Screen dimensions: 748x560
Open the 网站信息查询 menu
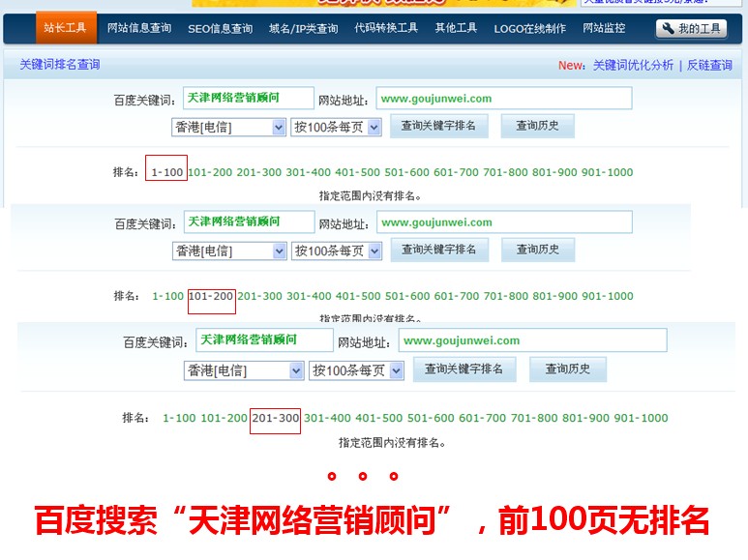139,28
